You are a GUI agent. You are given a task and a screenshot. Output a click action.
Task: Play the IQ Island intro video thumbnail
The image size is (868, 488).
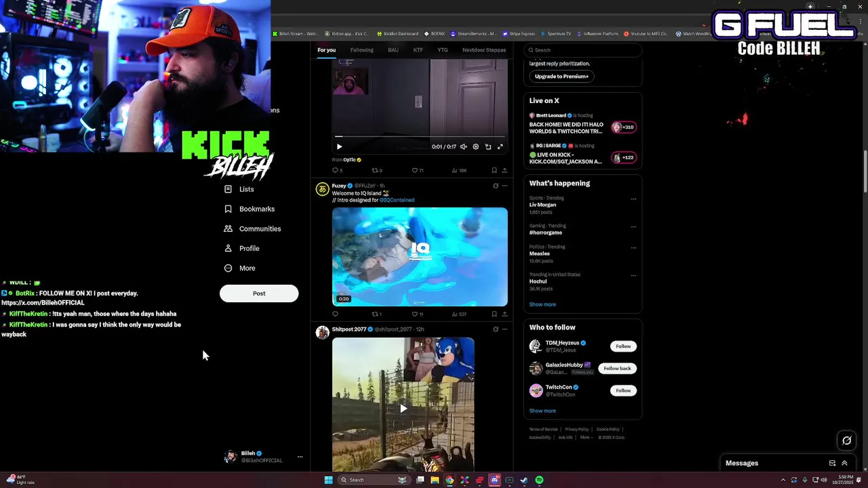pos(420,257)
